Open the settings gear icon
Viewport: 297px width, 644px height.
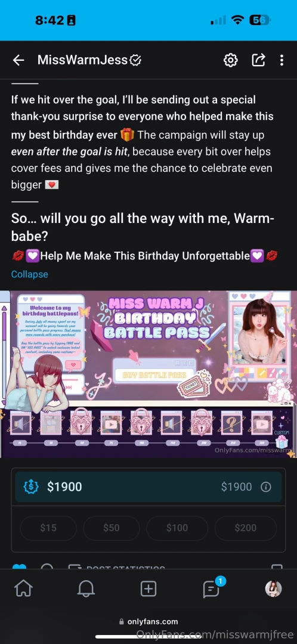coord(230,60)
